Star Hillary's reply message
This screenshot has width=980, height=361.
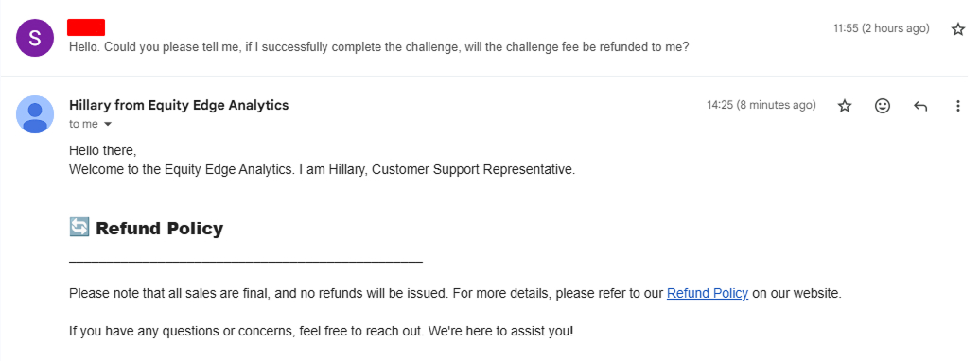(845, 106)
